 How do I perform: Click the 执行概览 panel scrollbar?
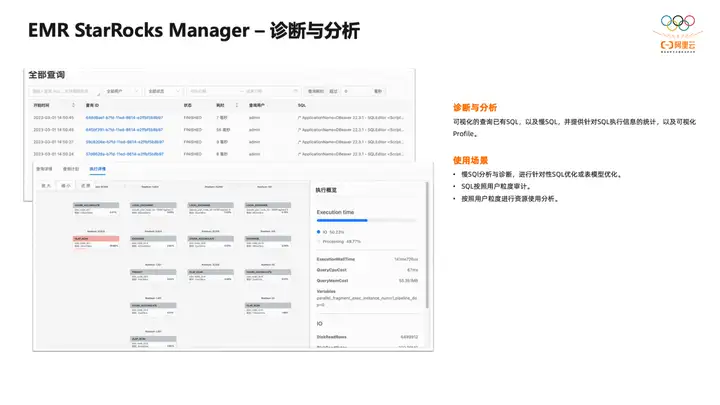point(428,245)
